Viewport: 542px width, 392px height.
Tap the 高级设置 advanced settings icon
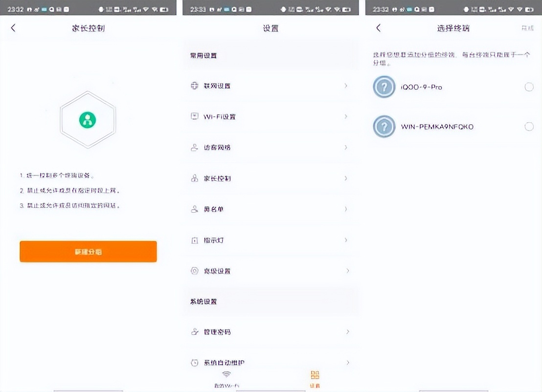coord(194,270)
